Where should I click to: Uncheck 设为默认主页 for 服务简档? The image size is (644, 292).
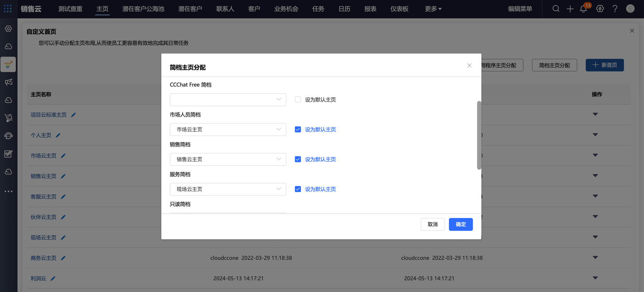click(x=298, y=189)
